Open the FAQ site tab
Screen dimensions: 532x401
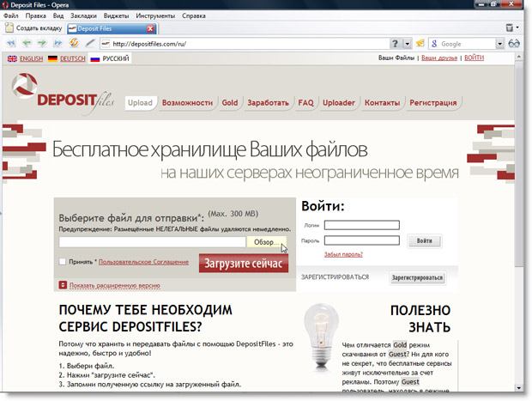pyautogui.click(x=305, y=103)
